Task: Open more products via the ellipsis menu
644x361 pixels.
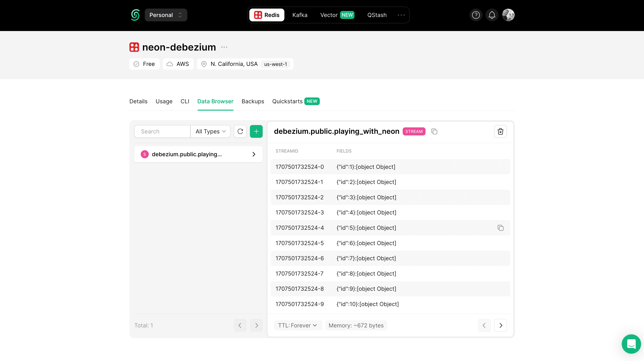Action: pyautogui.click(x=401, y=15)
